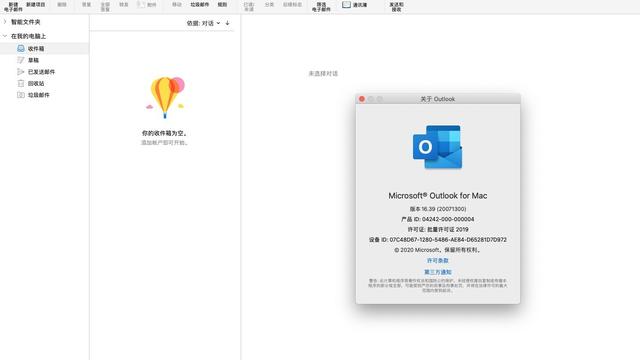Open the License Terms (许可条款) link
The image size is (640, 360).
438,260
